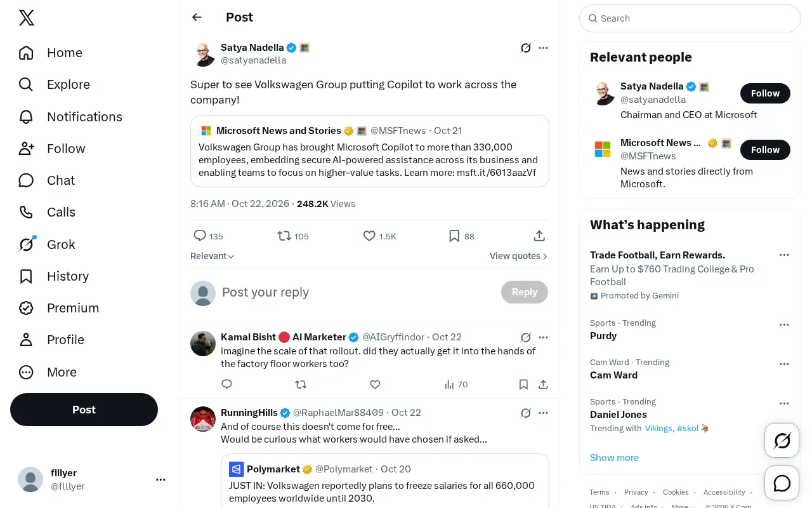The height and width of the screenshot is (508, 812).
Task: Click reply icon showing 135 comments
Action: 208,236
